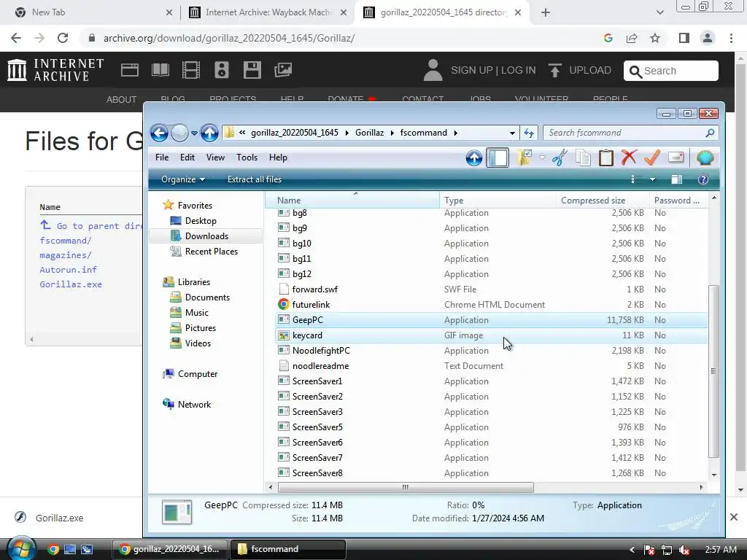Sort by Compressed size column header
Screen dimensions: 747x560
[x=602, y=201]
